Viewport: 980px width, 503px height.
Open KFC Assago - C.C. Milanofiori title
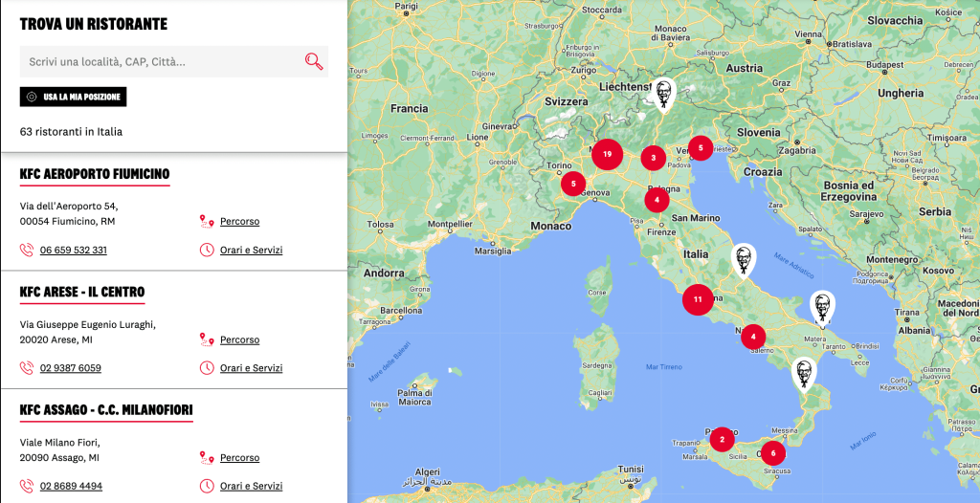(106, 410)
